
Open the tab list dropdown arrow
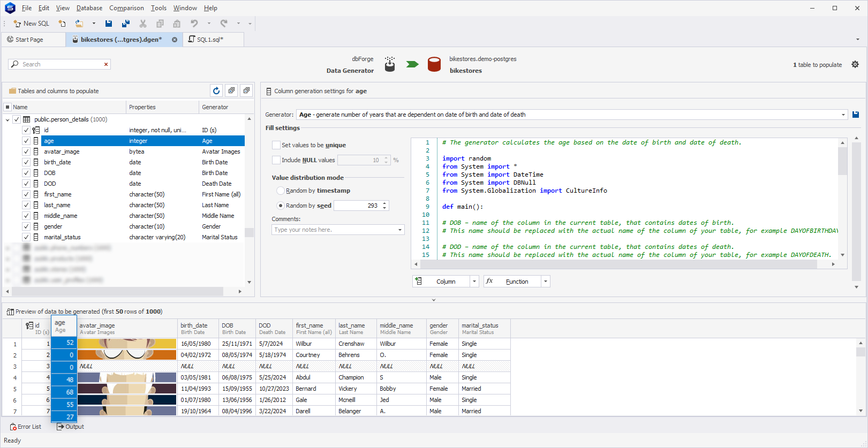click(x=858, y=40)
